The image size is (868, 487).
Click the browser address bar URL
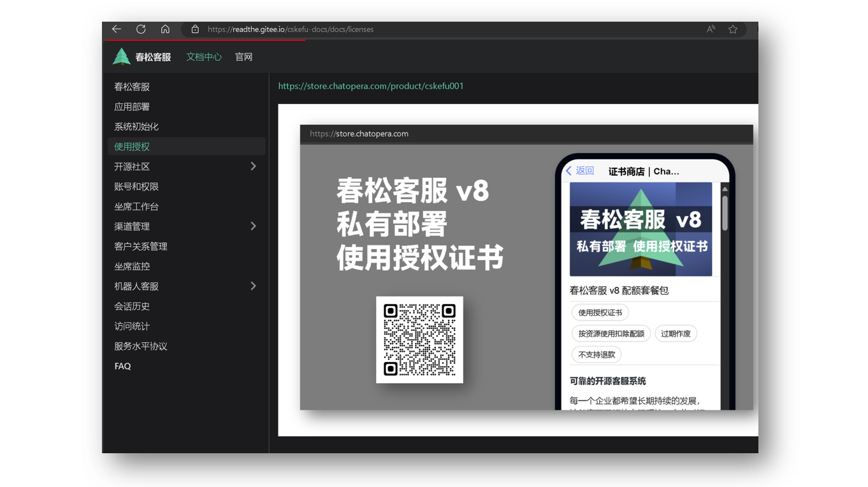tap(291, 29)
